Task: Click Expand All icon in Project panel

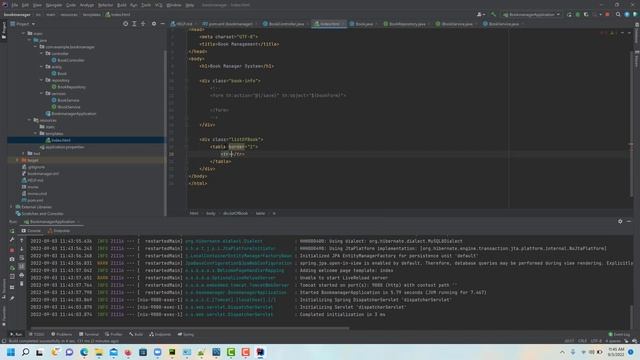Action: [x=134, y=24]
